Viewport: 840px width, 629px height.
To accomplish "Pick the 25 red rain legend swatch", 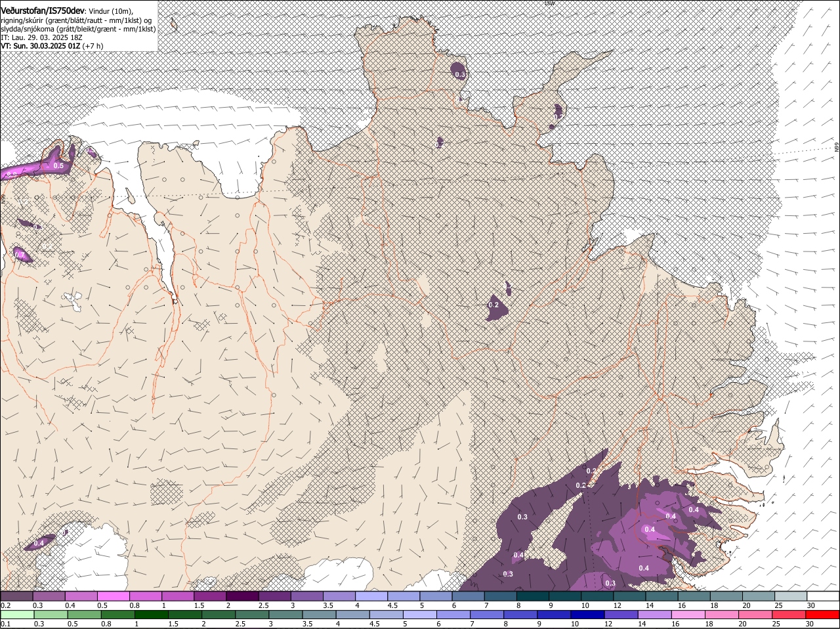I will pos(789,615).
